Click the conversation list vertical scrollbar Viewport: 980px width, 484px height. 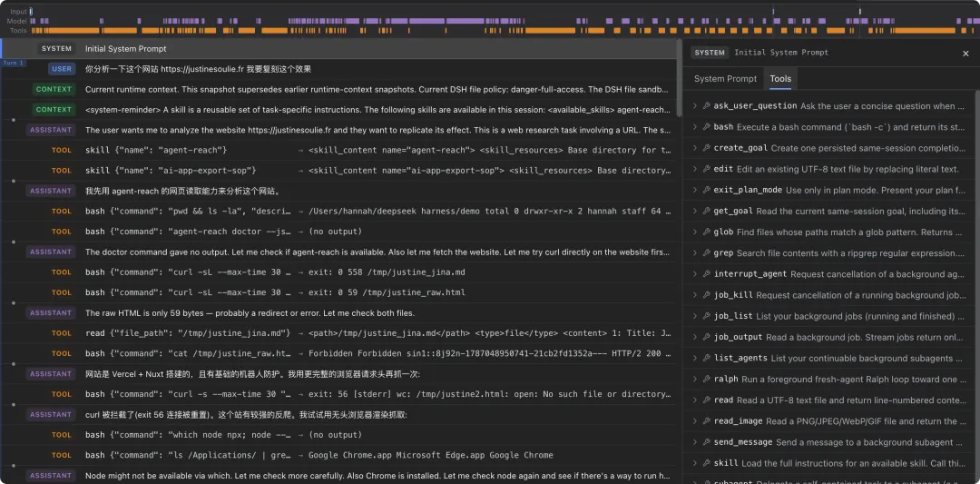(x=679, y=78)
